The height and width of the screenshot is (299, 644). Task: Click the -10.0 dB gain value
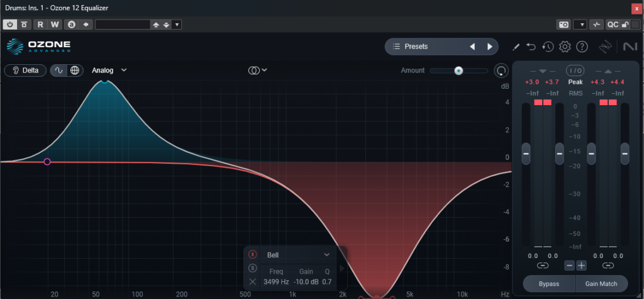pyautogui.click(x=306, y=282)
